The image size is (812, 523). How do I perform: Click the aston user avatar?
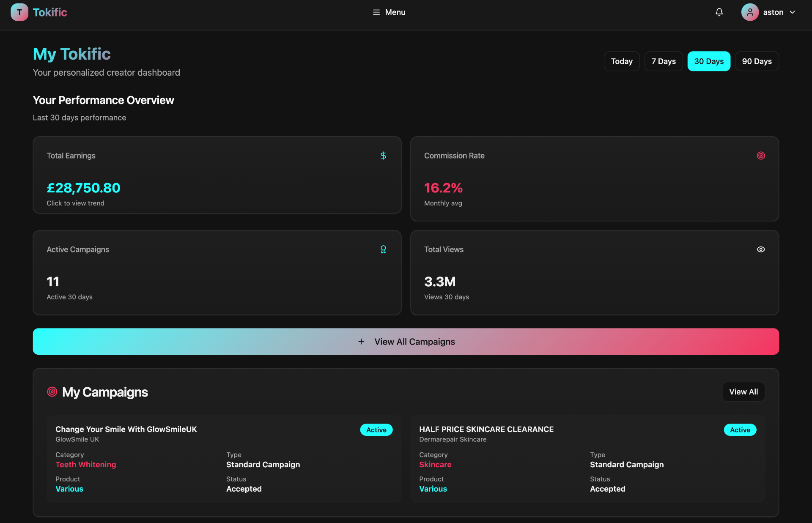tap(750, 12)
